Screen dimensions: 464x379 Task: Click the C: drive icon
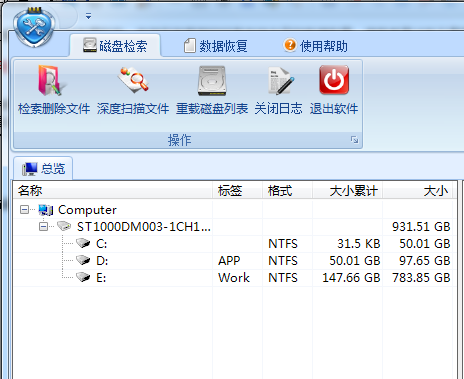pos(83,243)
